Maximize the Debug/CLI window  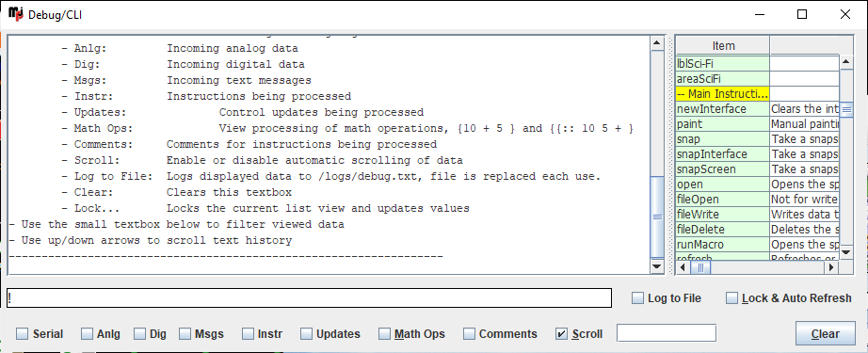click(x=801, y=15)
